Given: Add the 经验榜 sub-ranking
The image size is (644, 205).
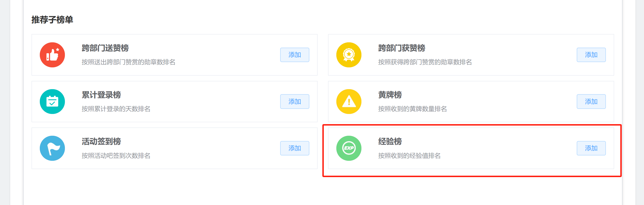Looking at the screenshot, I should click(x=591, y=148).
